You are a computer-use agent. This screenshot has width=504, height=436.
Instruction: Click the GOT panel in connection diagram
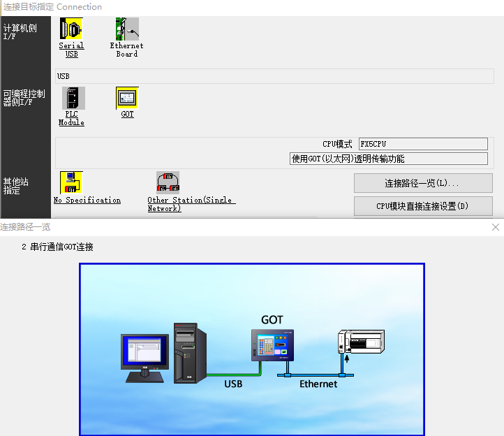[x=272, y=346]
